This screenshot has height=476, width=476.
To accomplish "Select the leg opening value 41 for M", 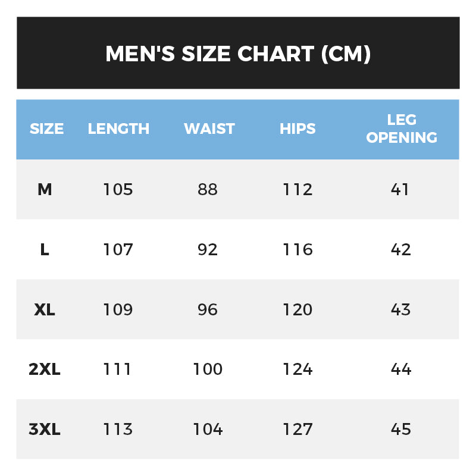I will coord(400,190).
